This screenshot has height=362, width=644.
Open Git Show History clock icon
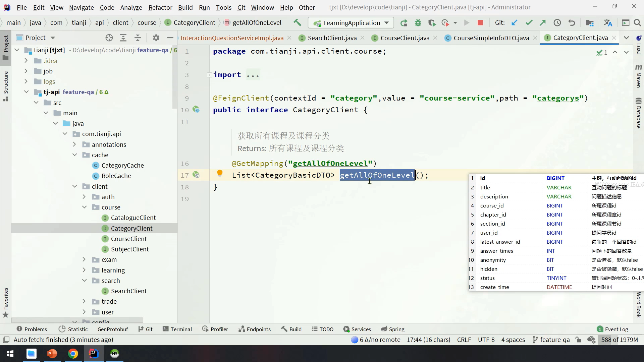[557, 23]
